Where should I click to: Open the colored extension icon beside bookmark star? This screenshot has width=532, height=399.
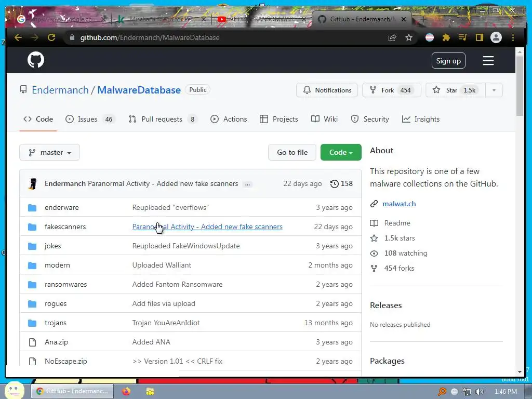[430, 37]
